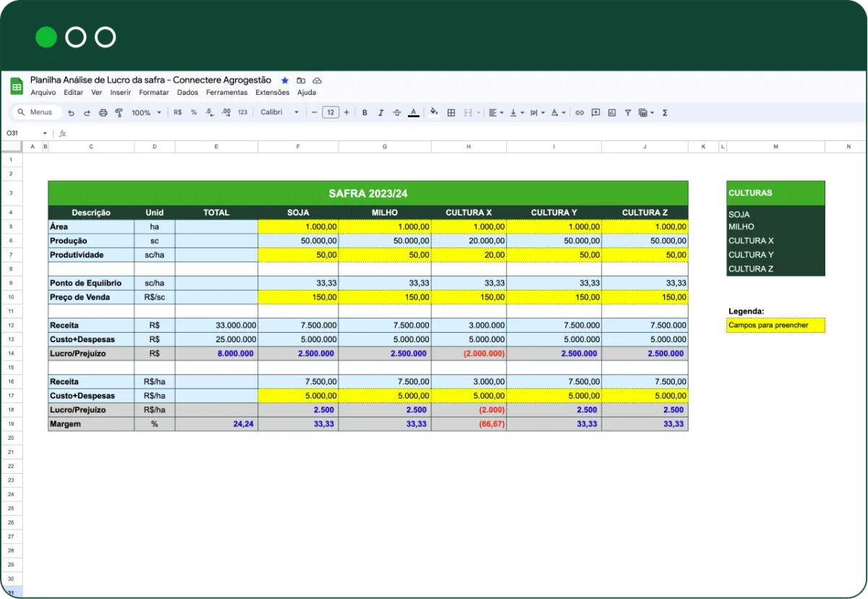Add a comment via toolbar icon

(x=595, y=113)
